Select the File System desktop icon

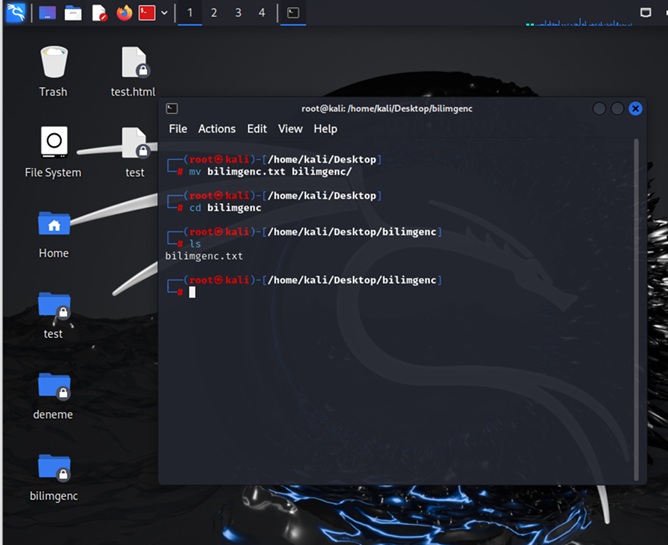tap(53, 152)
